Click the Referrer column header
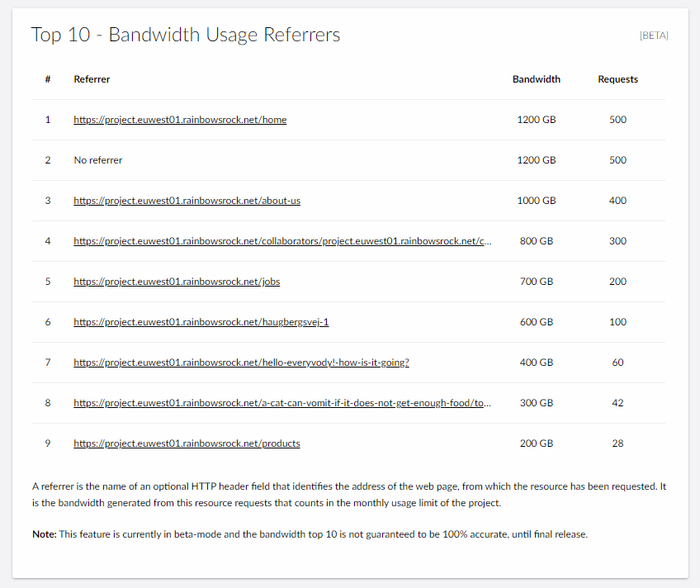 (x=92, y=79)
